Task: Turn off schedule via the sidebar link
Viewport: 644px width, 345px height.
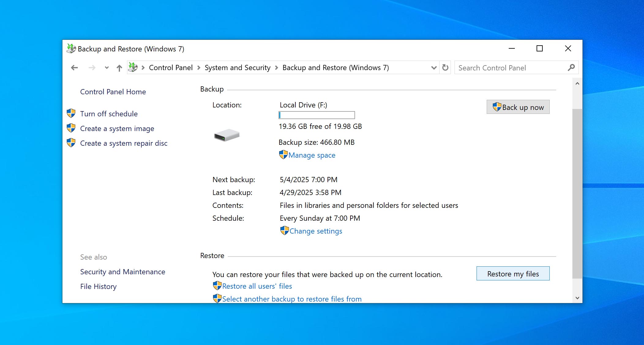Action: coord(109,114)
